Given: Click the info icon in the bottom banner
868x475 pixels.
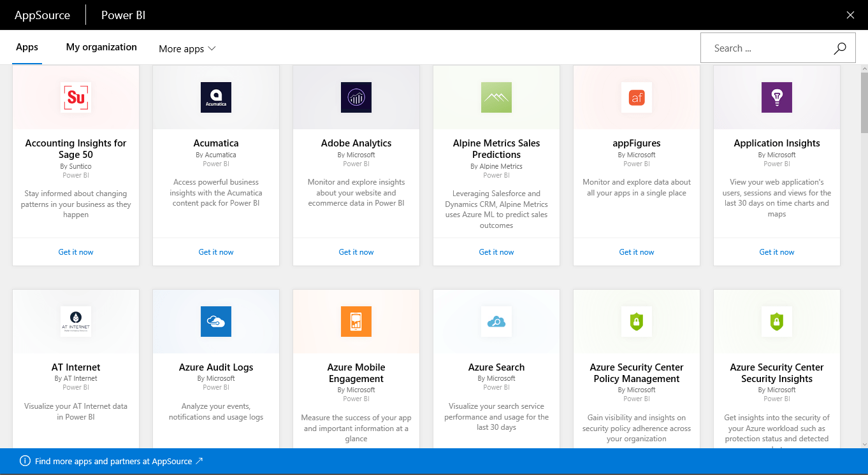Looking at the screenshot, I should point(25,461).
